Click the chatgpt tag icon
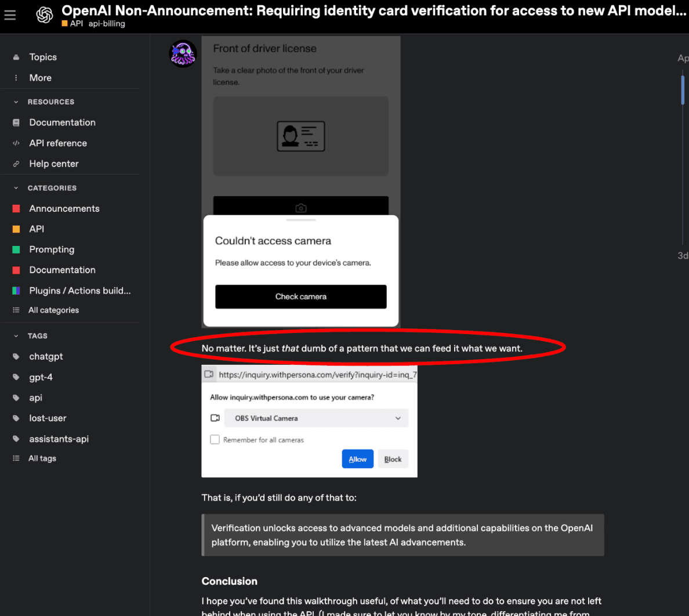The height and width of the screenshot is (616, 689). 16,356
